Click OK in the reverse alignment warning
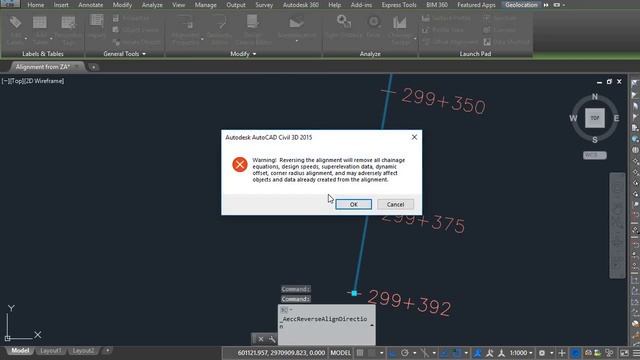 pyautogui.click(x=353, y=204)
